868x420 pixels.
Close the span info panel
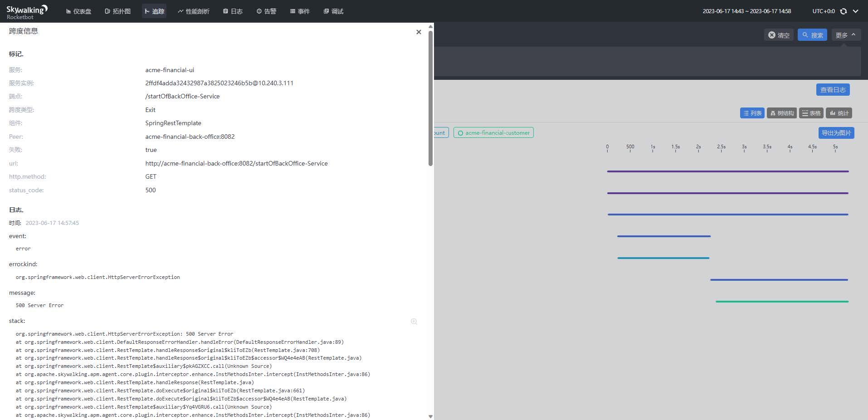pos(419,32)
